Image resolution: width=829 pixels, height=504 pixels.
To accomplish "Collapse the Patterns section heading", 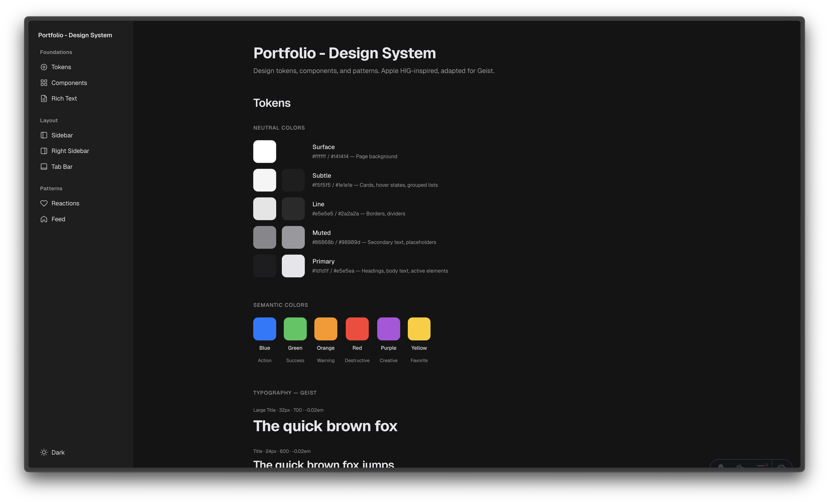I will (51, 188).
